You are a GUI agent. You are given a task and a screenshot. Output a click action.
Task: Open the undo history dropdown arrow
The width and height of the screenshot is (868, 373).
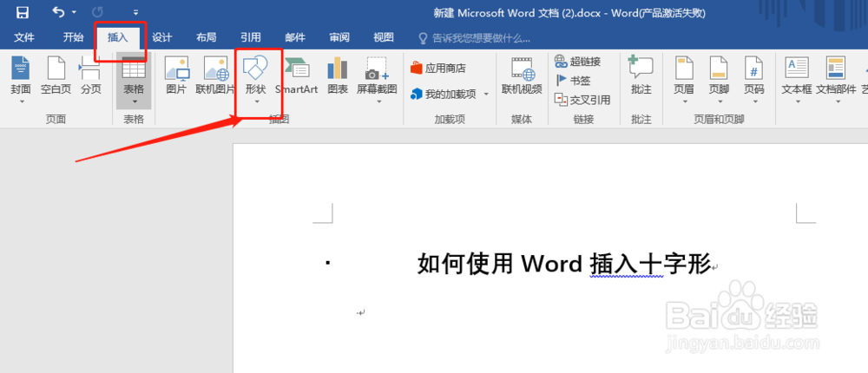pos(74,12)
